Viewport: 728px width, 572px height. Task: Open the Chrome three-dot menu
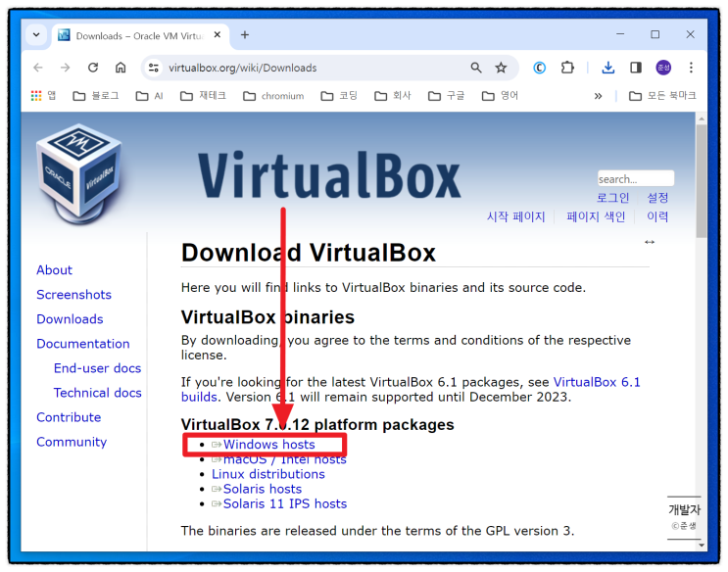click(x=691, y=68)
